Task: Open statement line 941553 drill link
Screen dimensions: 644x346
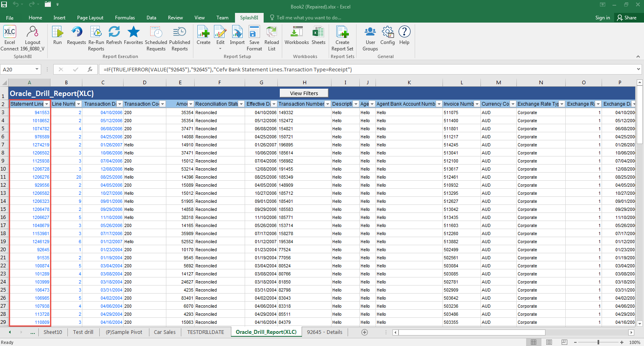Action: click(x=42, y=113)
